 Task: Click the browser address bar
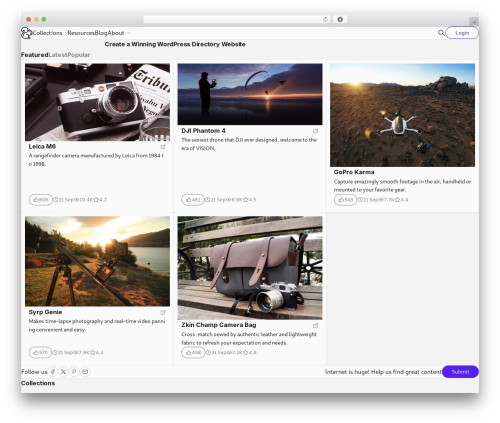[237, 19]
